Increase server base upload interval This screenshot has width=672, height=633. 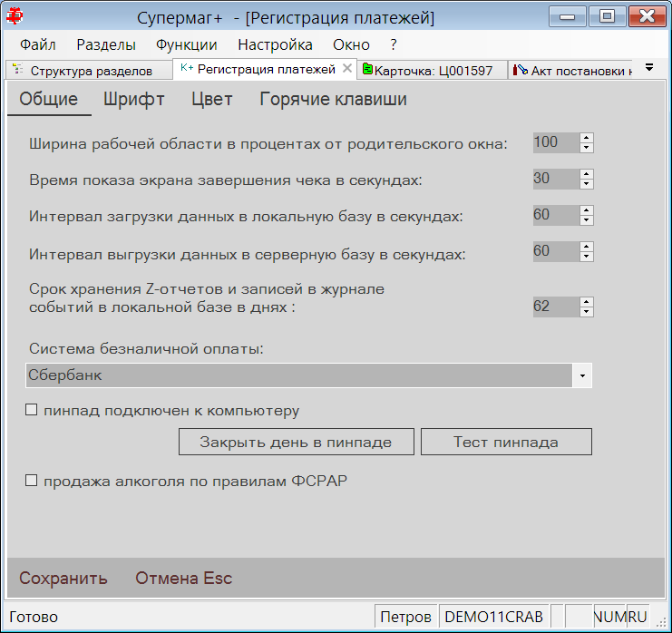[x=587, y=247]
